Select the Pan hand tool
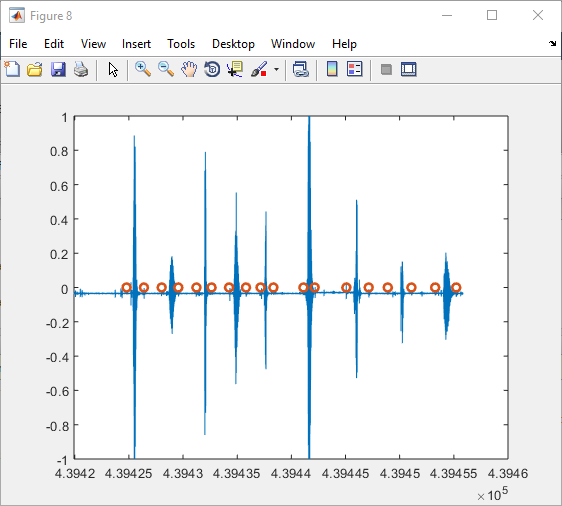Viewport: 562px width, 506px height. click(x=189, y=69)
